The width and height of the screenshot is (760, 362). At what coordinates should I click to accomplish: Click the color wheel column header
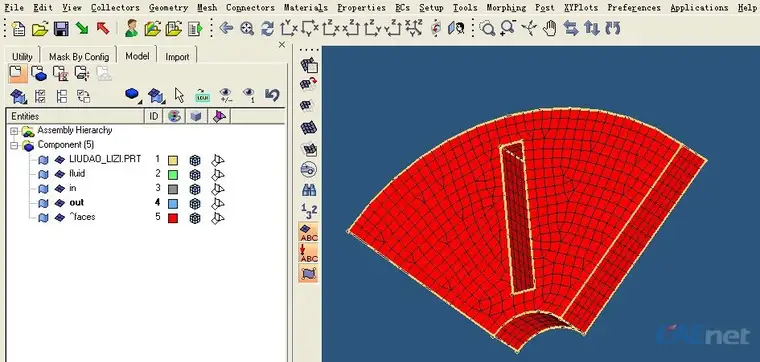pos(174,116)
